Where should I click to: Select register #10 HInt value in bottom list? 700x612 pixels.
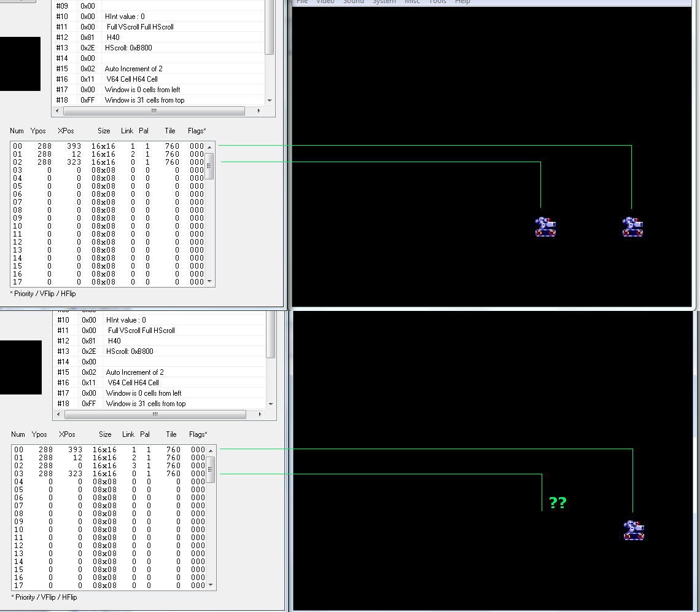tap(160, 320)
